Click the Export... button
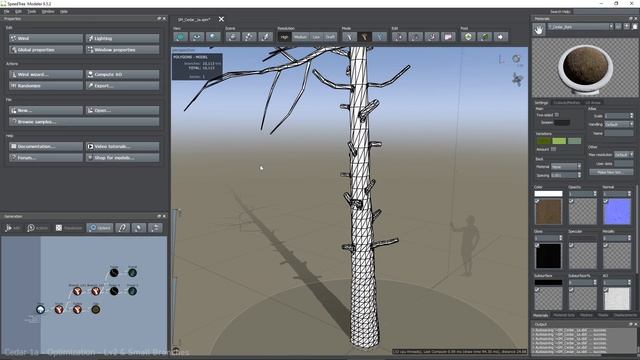640x360 pixels. tap(122, 86)
